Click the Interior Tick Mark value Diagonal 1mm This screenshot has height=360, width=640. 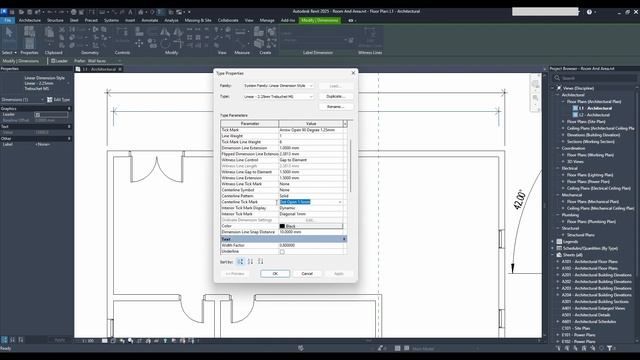click(311, 214)
